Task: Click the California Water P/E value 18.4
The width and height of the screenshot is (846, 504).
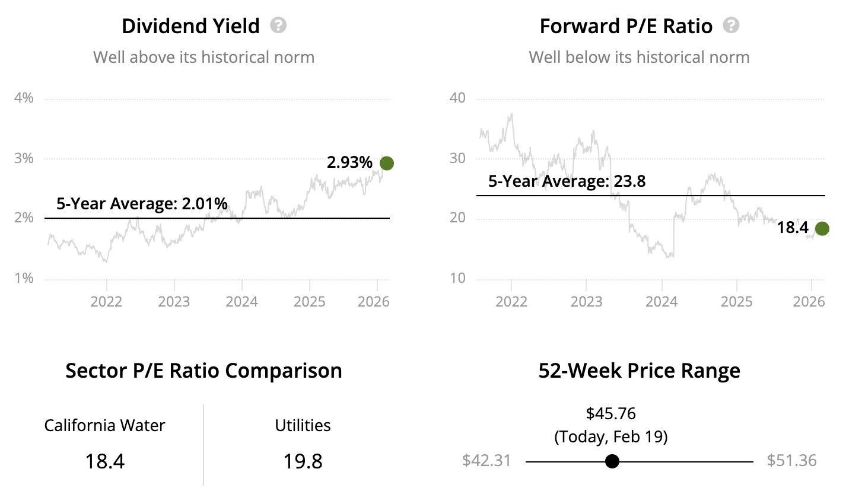Action: (x=104, y=461)
